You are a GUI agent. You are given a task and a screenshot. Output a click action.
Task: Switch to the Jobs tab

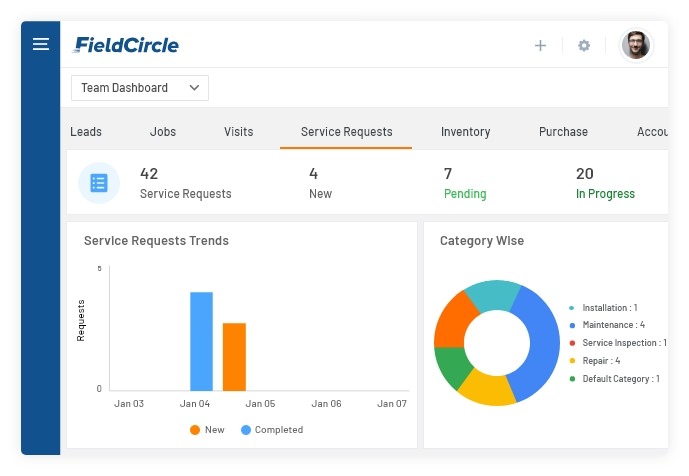163,131
